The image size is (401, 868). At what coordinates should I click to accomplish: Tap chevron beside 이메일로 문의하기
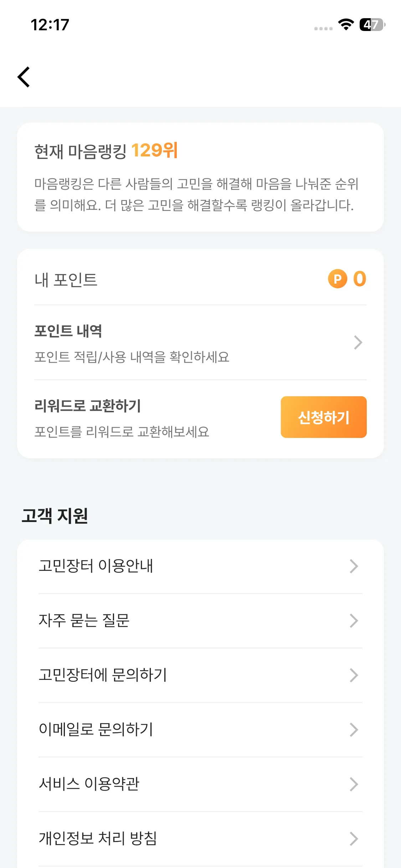354,730
